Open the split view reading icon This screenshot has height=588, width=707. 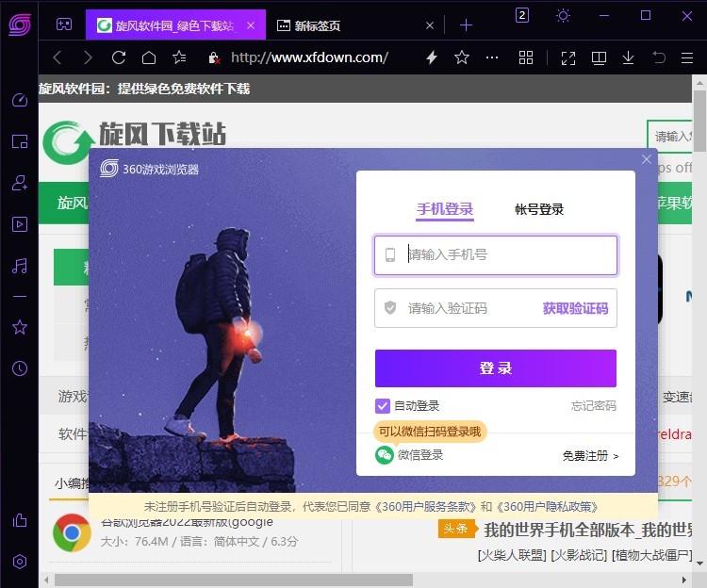click(599, 58)
